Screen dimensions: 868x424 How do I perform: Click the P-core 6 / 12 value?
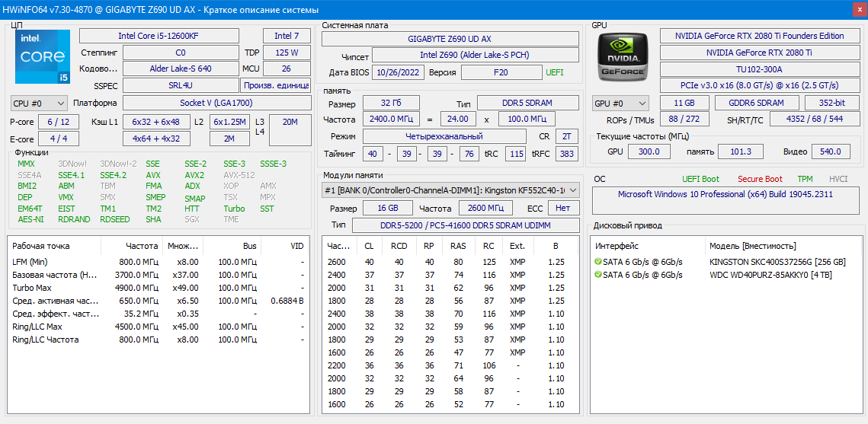coord(57,122)
